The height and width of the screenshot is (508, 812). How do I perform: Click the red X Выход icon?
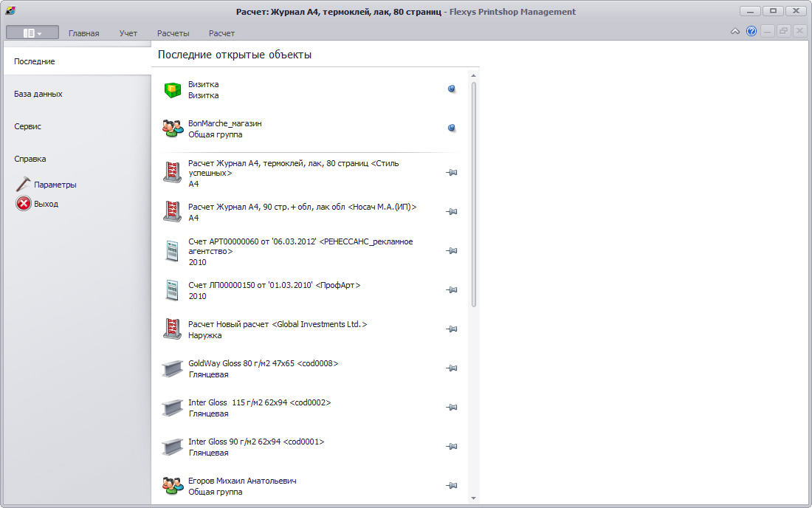(24, 204)
